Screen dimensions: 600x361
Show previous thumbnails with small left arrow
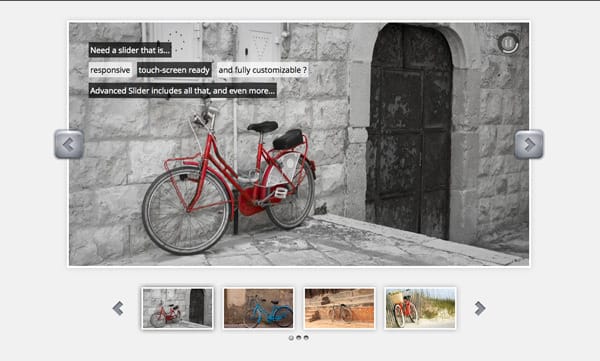coord(118,308)
